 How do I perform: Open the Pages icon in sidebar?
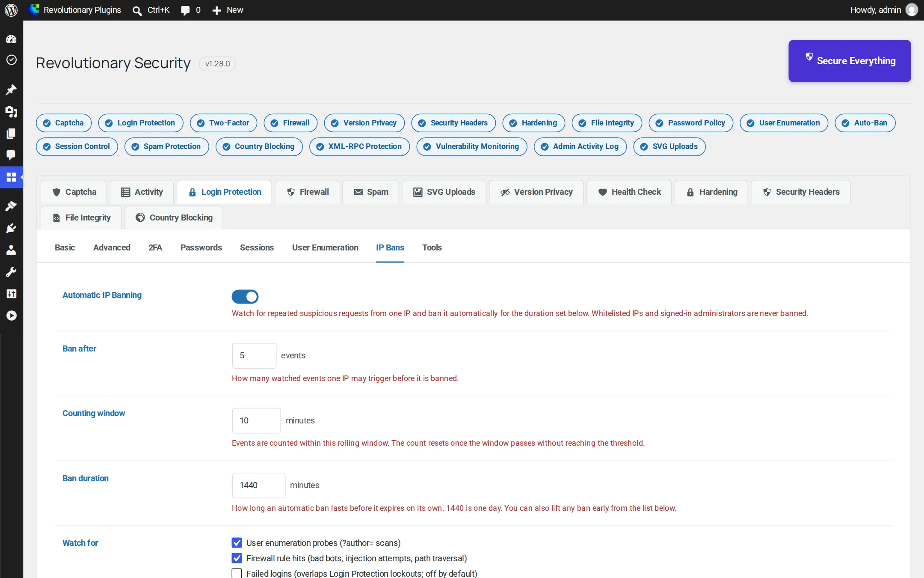click(11, 134)
